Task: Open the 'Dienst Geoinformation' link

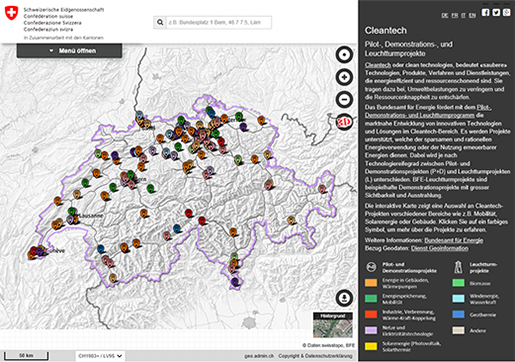Action: point(439,248)
